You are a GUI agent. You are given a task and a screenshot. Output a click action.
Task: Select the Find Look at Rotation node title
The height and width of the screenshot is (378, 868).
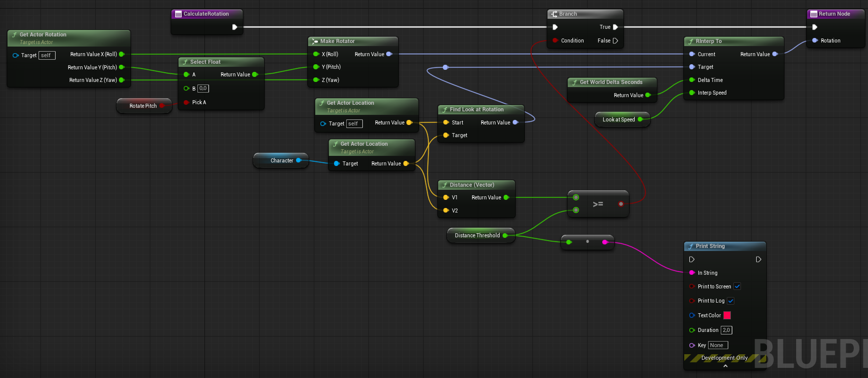click(476, 109)
